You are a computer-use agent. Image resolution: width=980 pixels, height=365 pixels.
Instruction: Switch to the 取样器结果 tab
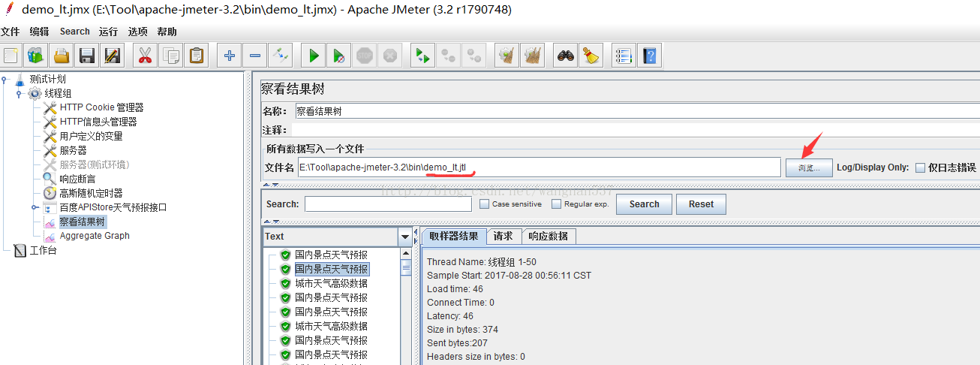454,236
